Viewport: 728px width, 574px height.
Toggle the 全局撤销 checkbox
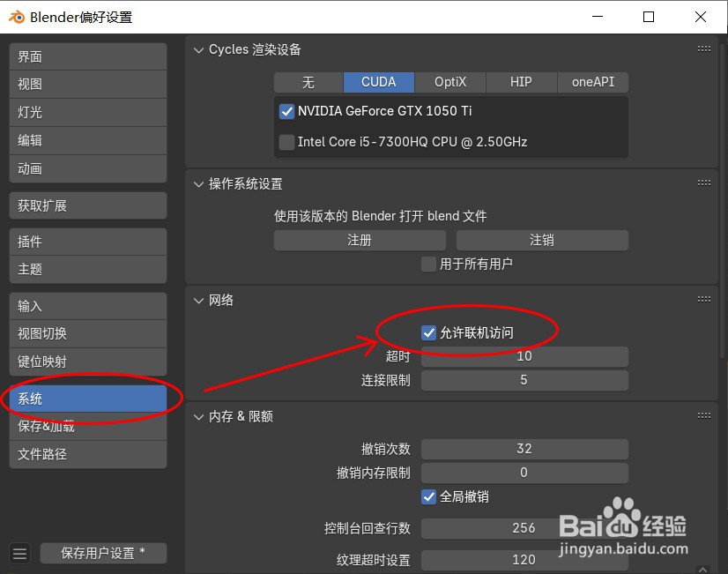click(428, 496)
